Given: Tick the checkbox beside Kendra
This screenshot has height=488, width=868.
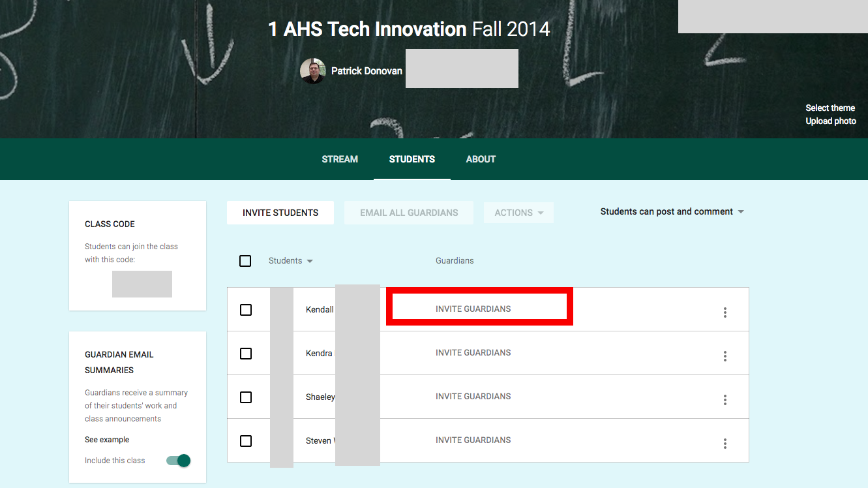Looking at the screenshot, I should 246,354.
